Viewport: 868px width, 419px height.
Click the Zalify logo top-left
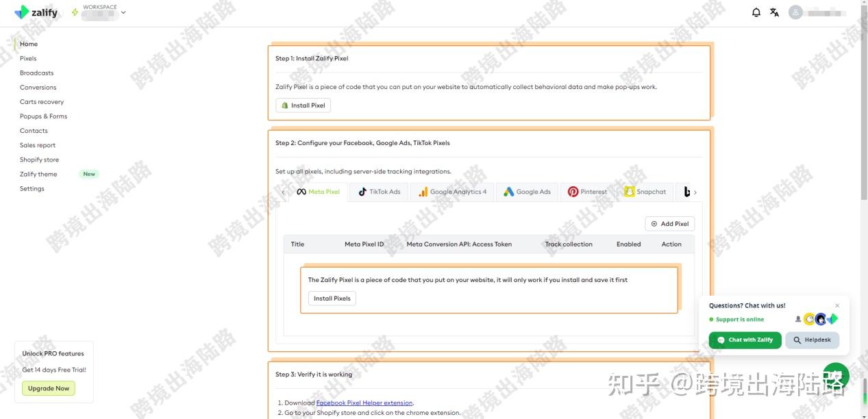[34, 12]
